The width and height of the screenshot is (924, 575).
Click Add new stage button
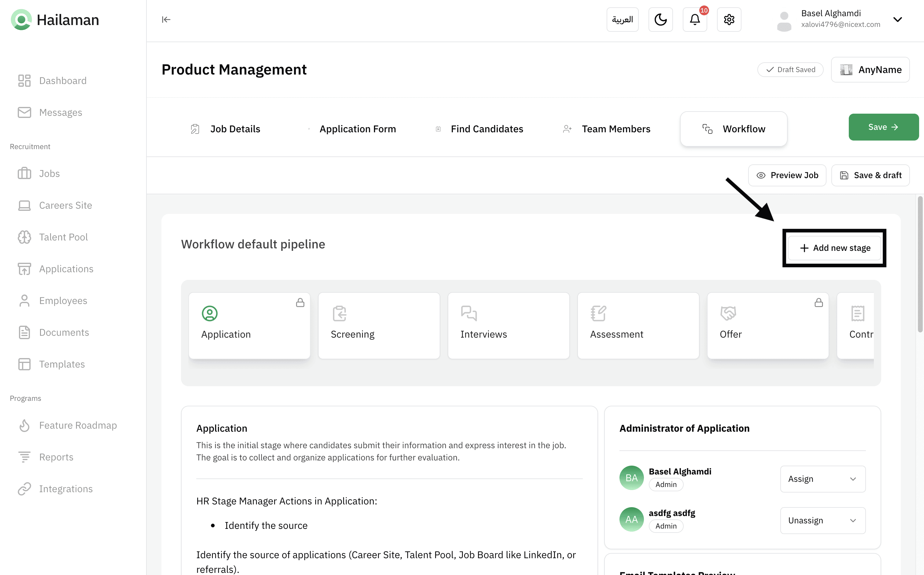(x=835, y=248)
